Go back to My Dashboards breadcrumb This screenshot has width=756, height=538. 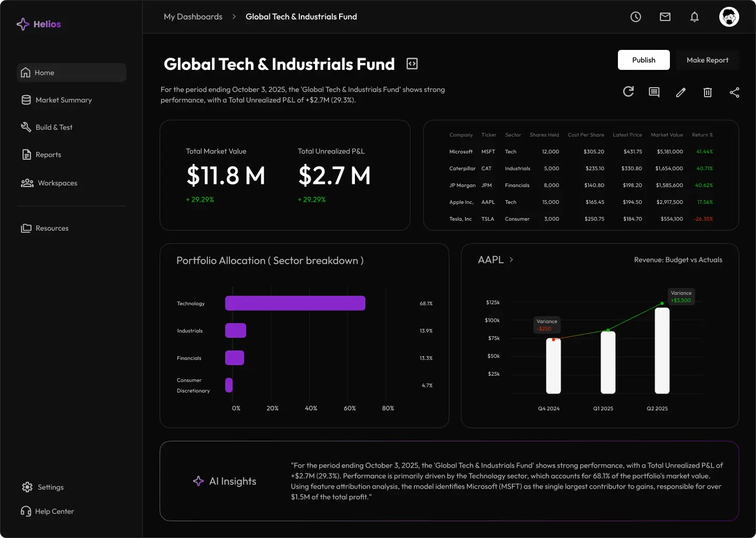[x=193, y=17]
